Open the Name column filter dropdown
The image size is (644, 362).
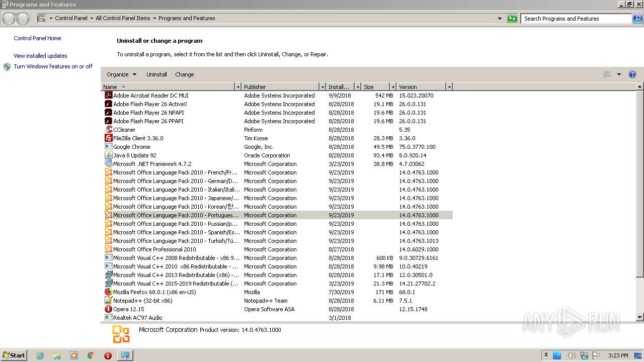[238, 87]
